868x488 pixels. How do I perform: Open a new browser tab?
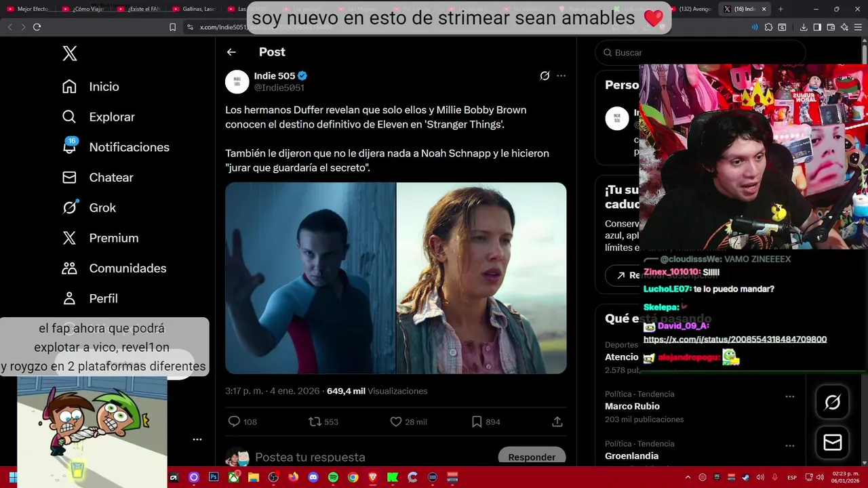coord(781,9)
